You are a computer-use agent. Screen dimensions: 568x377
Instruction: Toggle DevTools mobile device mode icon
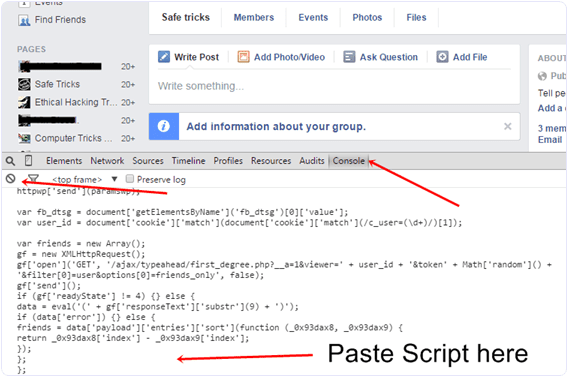28,160
